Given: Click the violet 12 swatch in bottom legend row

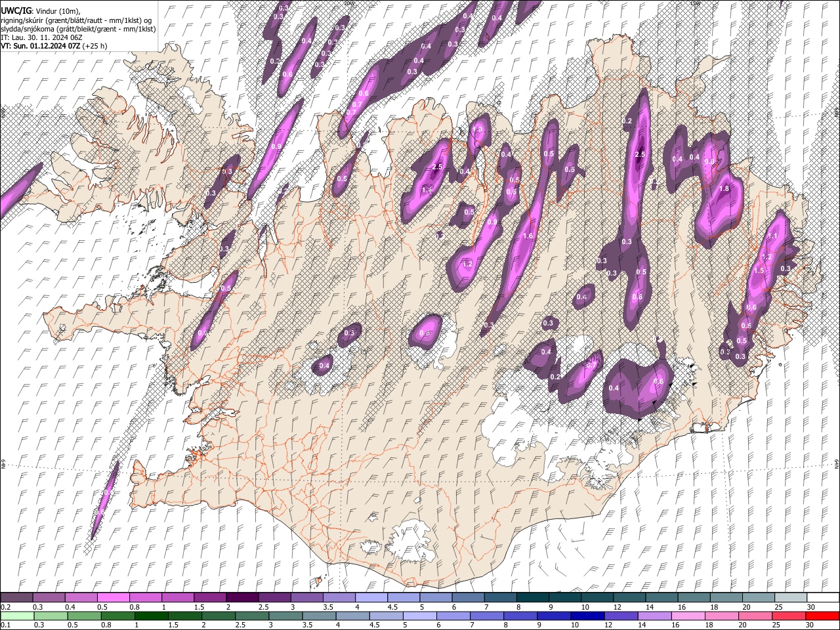Looking at the screenshot, I should click(620, 616).
